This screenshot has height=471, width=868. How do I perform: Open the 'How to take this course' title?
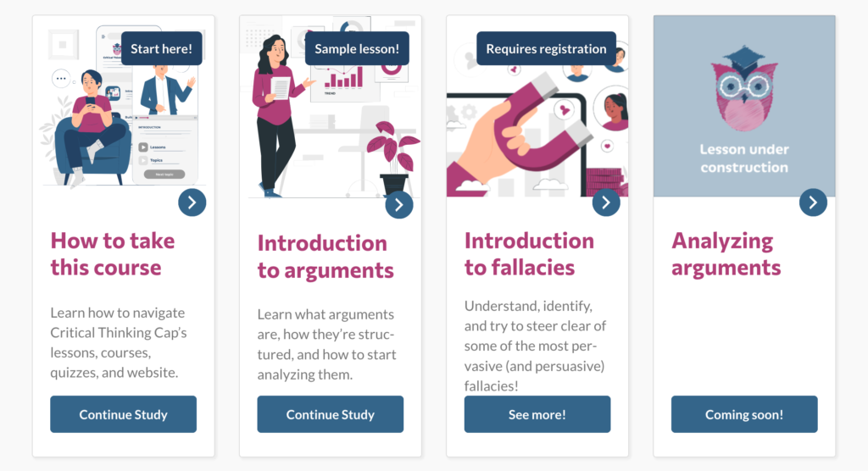pyautogui.click(x=113, y=254)
